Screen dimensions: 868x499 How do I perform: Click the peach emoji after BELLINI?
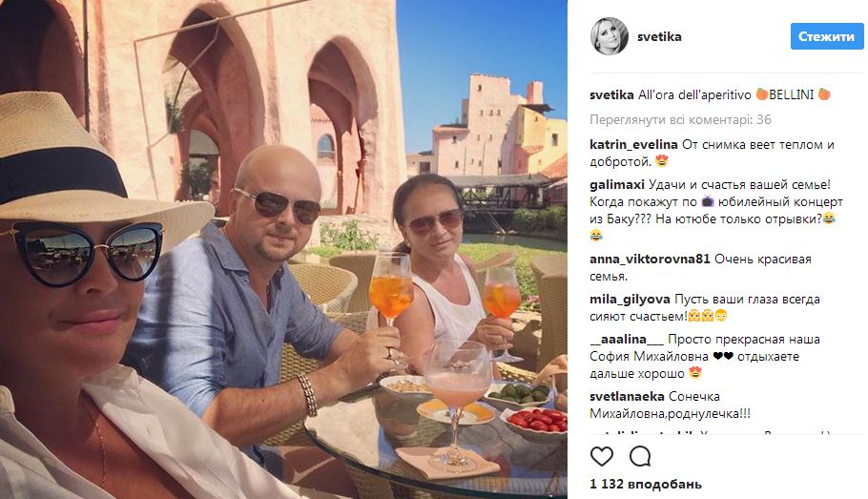824,94
